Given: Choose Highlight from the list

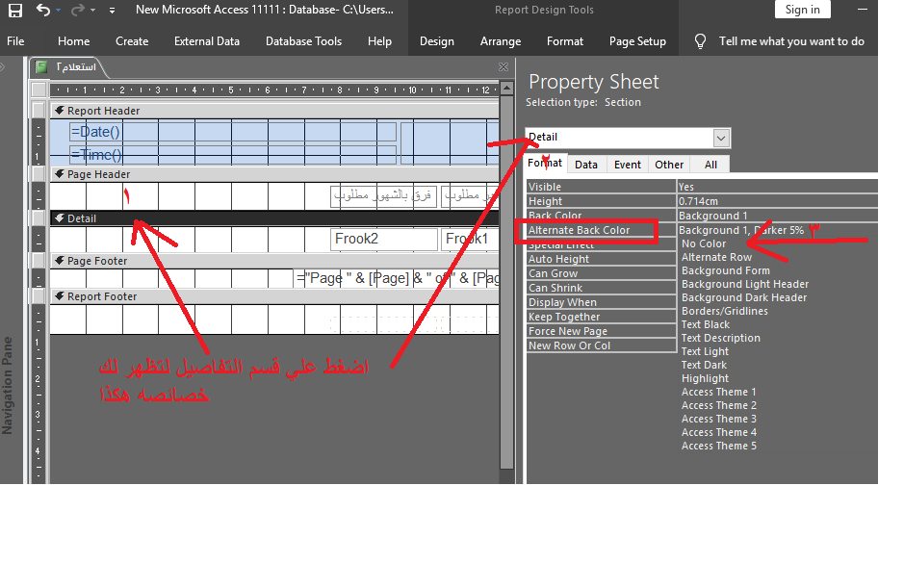Looking at the screenshot, I should pyautogui.click(x=705, y=378).
